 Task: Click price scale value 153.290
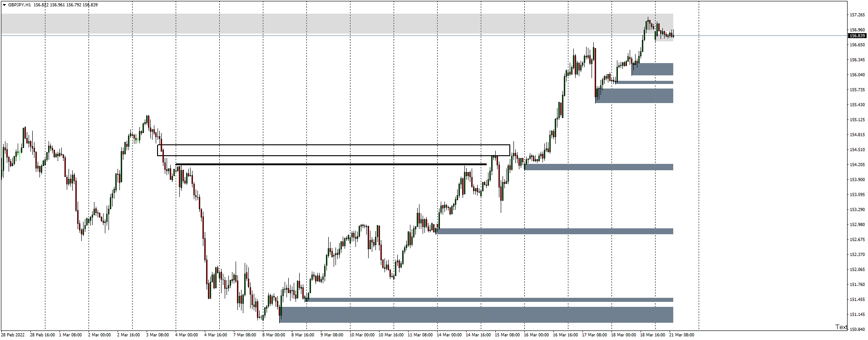coord(857,210)
